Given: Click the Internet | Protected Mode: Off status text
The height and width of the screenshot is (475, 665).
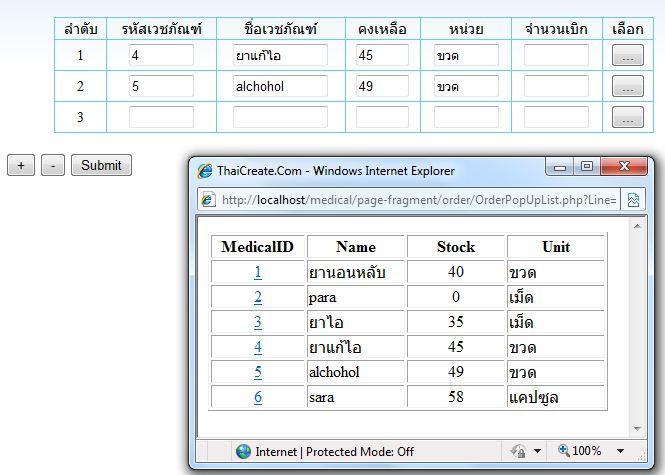Looking at the screenshot, I should coord(334,452).
